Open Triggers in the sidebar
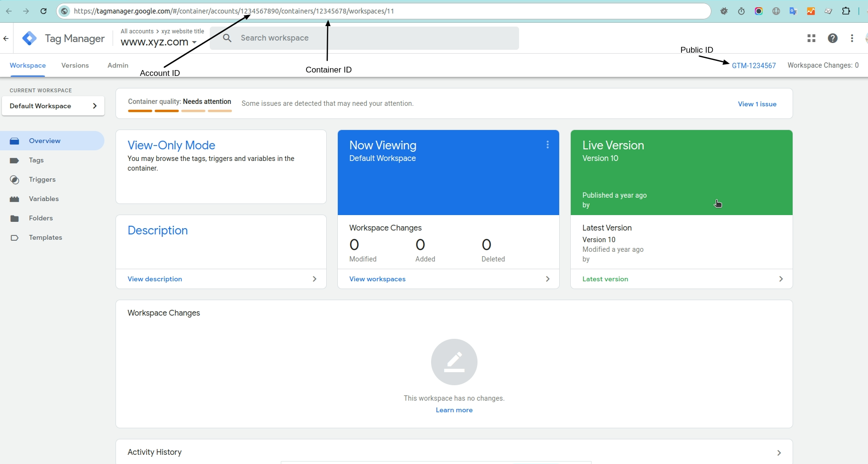868x464 pixels. tap(42, 179)
